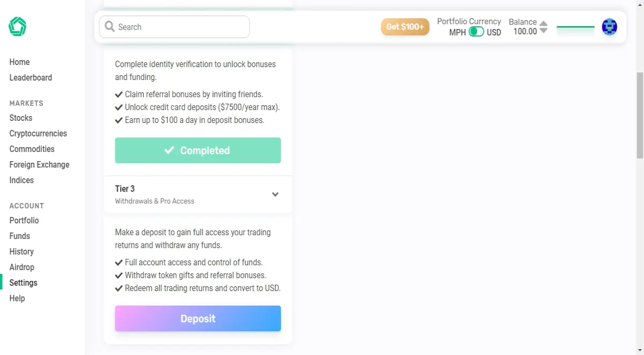
Task: Select Airdrop in the sidebar
Action: click(21, 267)
